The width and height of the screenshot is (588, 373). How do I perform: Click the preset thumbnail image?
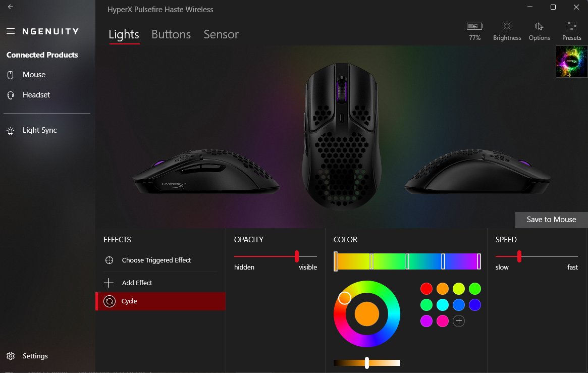tap(571, 62)
